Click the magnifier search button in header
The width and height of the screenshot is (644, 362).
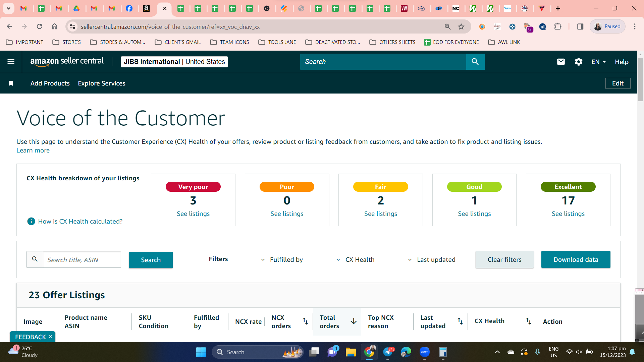click(x=475, y=62)
